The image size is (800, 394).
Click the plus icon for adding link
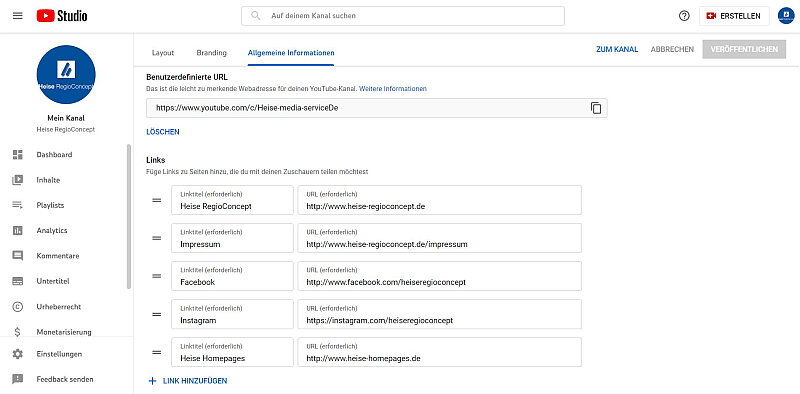click(152, 381)
